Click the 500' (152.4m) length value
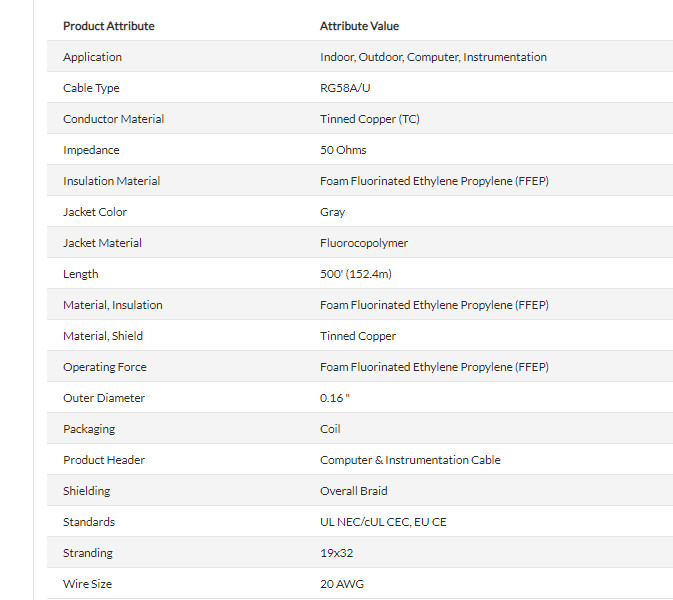Screen dimensions: 673x600 356,274
